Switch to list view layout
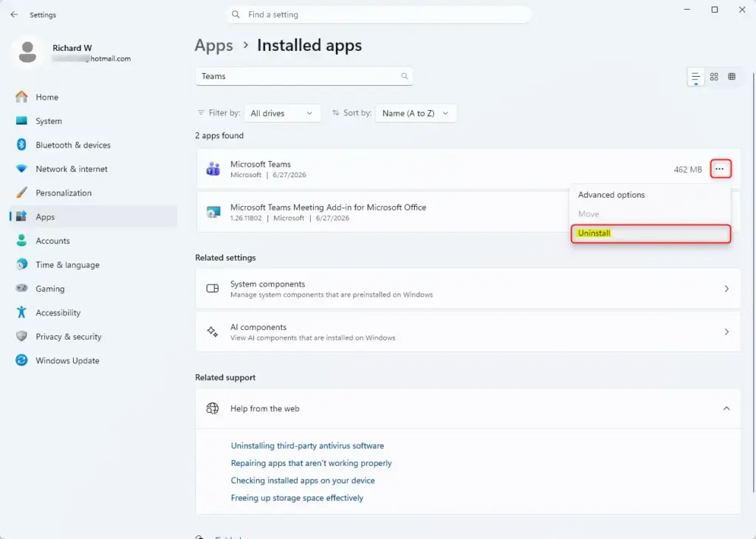This screenshot has height=539, width=756. [695, 77]
